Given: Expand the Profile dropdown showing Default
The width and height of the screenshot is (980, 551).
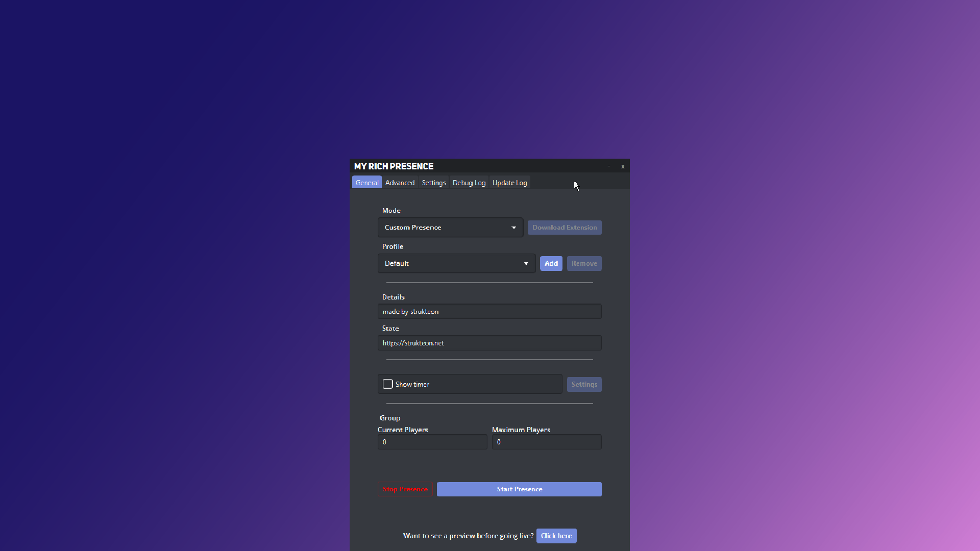Looking at the screenshot, I should [456, 263].
